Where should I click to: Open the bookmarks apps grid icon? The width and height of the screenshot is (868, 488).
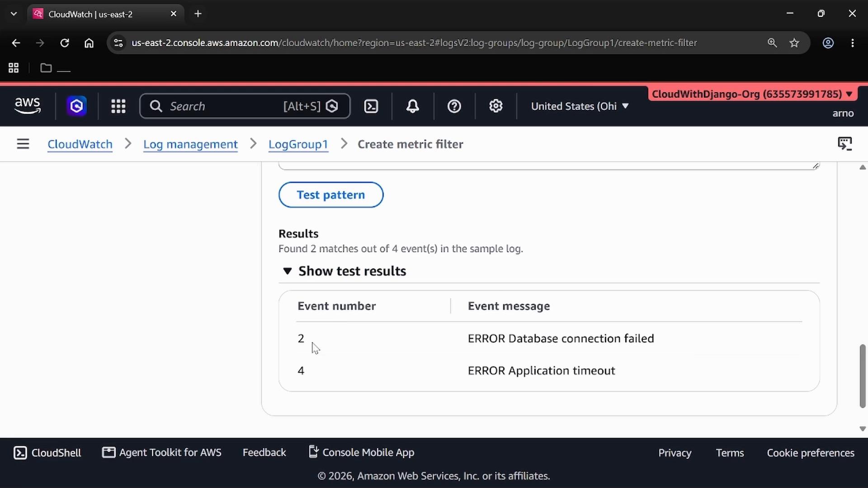(x=14, y=68)
